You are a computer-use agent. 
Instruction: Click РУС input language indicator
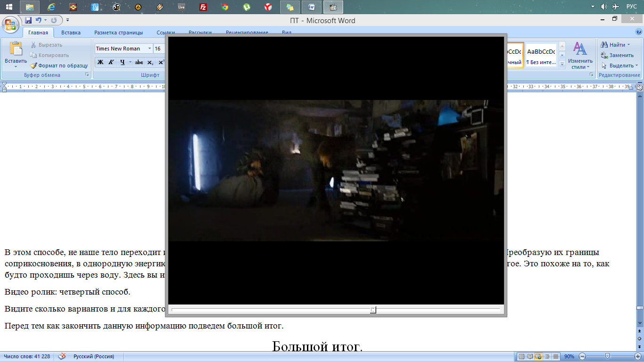631,7
